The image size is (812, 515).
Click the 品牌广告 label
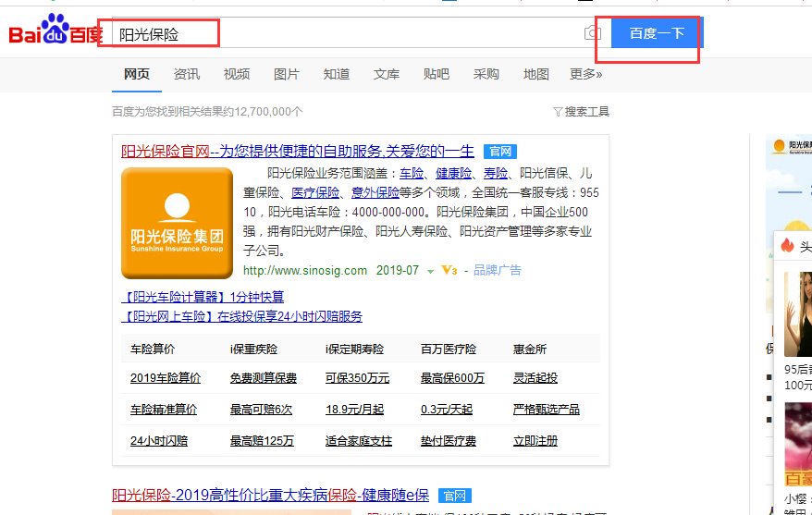[498, 270]
